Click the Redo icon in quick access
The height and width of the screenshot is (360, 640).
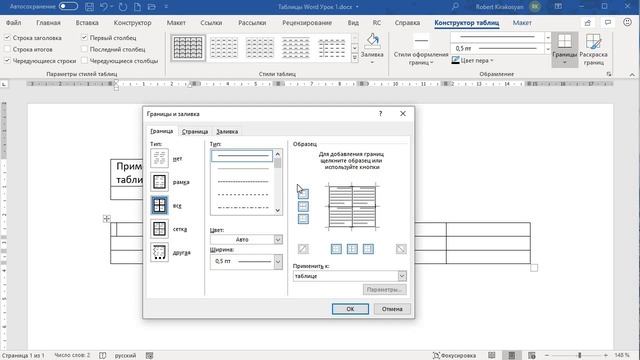122,7
